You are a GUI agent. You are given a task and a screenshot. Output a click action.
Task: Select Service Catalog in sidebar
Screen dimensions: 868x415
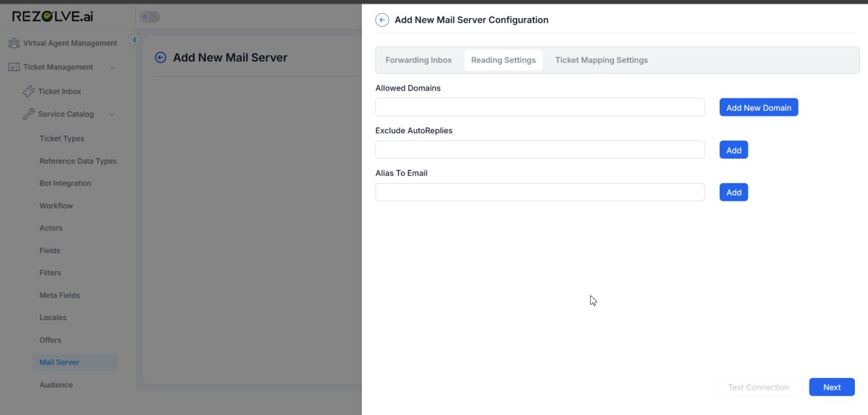[66, 114]
